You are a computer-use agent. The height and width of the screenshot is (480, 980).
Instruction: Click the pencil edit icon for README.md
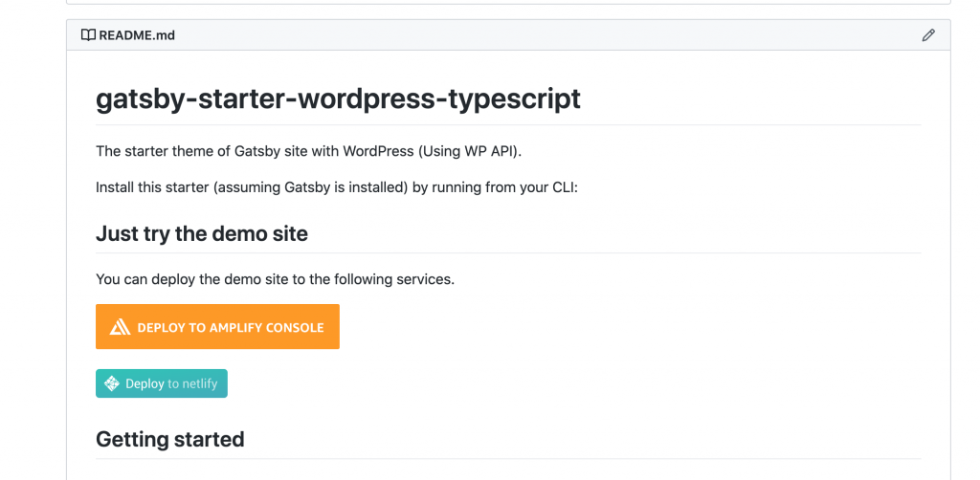(928, 35)
